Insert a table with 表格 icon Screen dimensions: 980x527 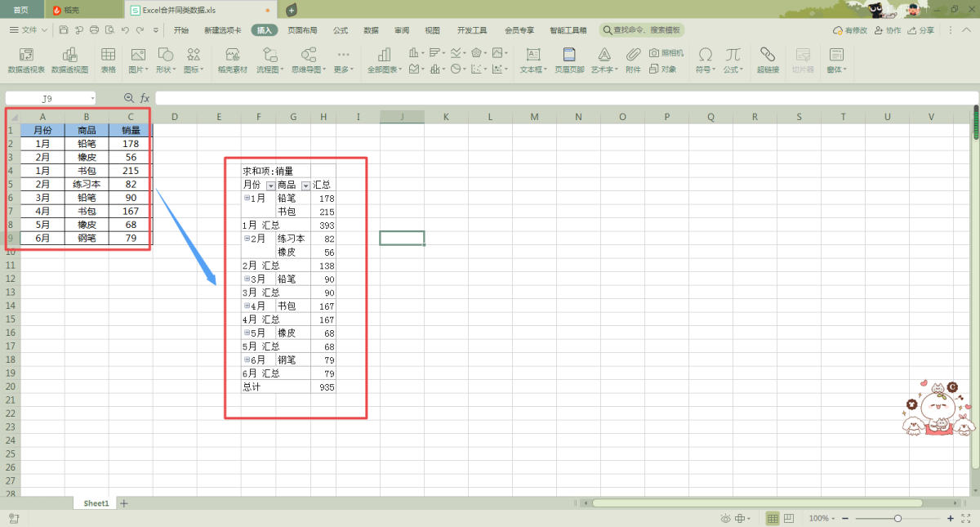[108, 60]
